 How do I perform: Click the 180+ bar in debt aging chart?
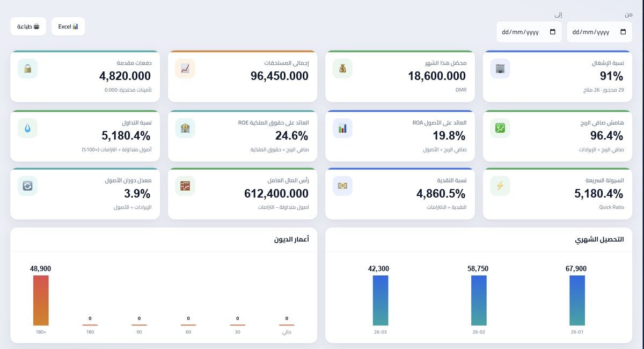(41, 301)
